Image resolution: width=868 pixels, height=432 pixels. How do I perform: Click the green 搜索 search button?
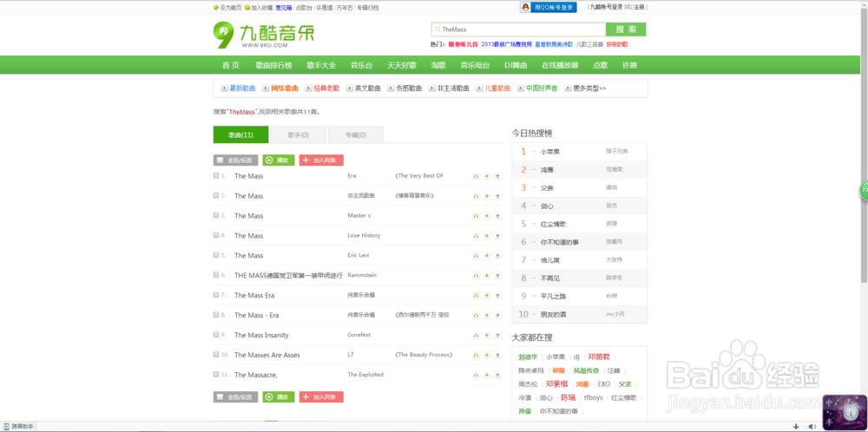(x=626, y=29)
